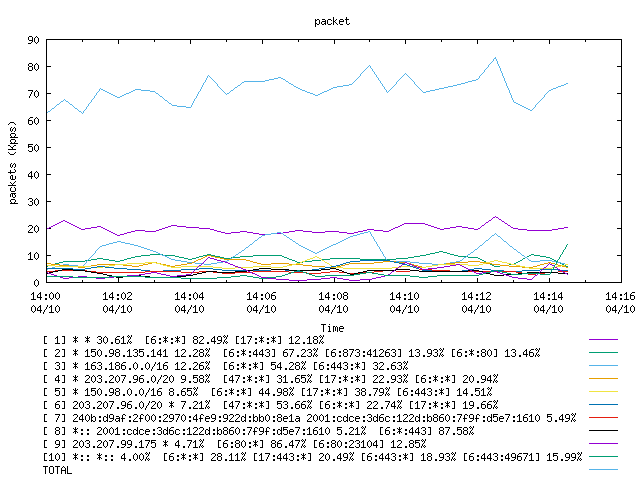Click y-axis tick label 50
Screen dimensions: 640x480
(33, 148)
